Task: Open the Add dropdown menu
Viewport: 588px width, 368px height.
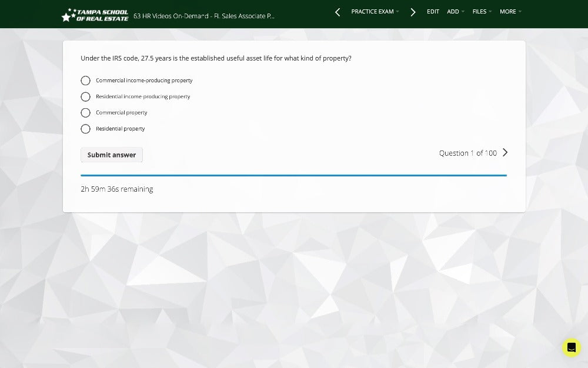Action: 455,12
